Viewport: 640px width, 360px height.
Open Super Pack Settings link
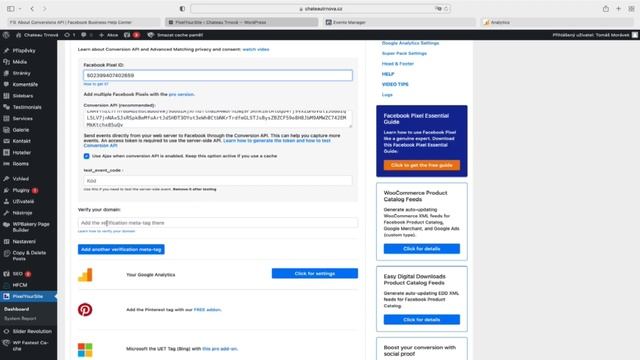coord(404,53)
